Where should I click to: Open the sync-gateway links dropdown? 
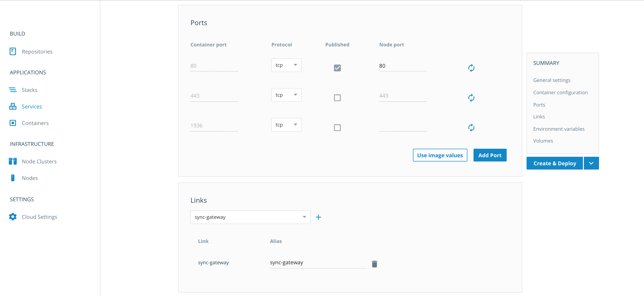coord(250,217)
